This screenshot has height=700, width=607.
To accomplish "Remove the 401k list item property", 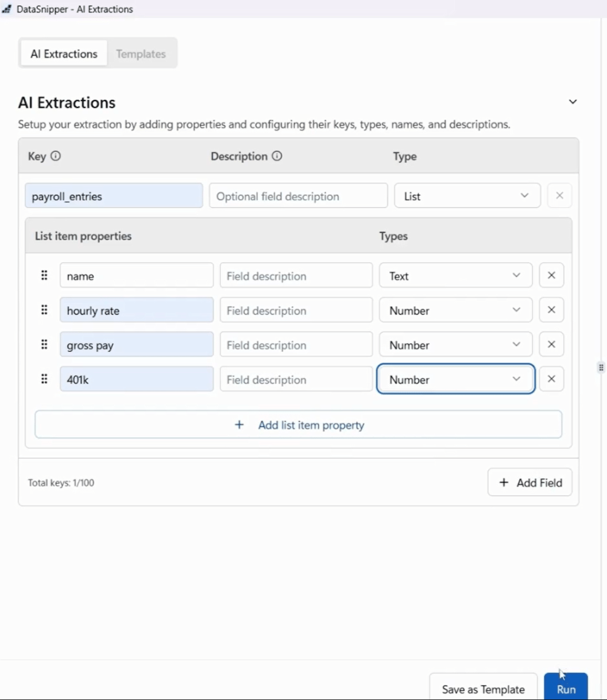I will pyautogui.click(x=551, y=379).
